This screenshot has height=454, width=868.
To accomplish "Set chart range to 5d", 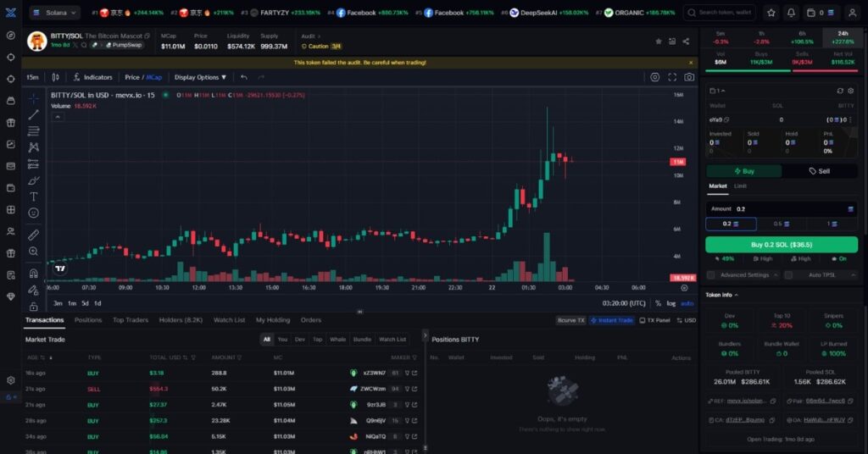I will [85, 303].
